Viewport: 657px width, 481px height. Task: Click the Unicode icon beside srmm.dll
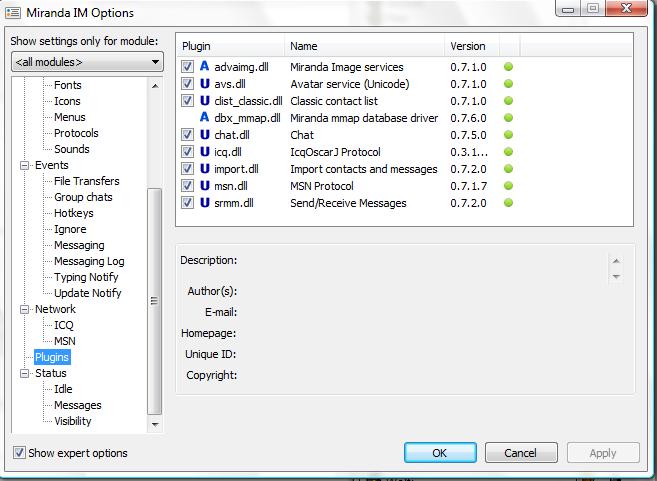204,202
